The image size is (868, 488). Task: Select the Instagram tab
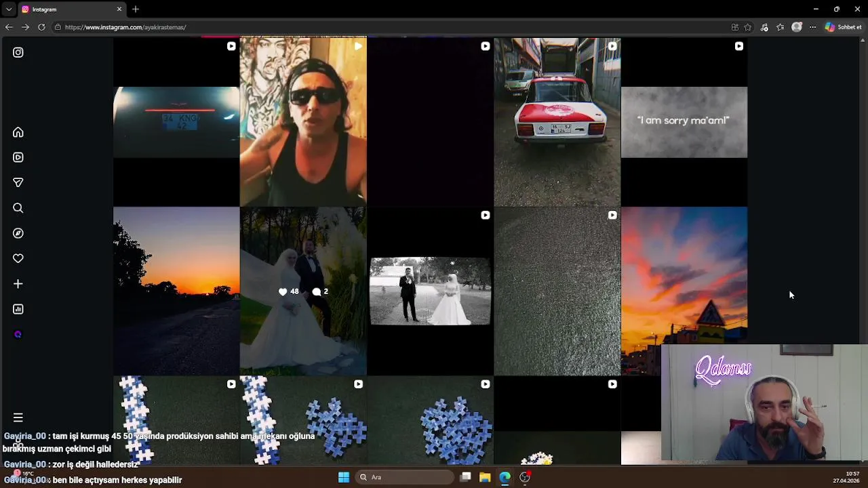71,9
